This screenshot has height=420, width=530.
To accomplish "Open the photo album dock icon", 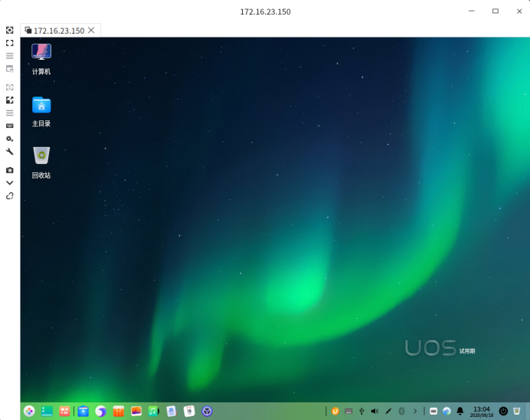I will point(136,412).
